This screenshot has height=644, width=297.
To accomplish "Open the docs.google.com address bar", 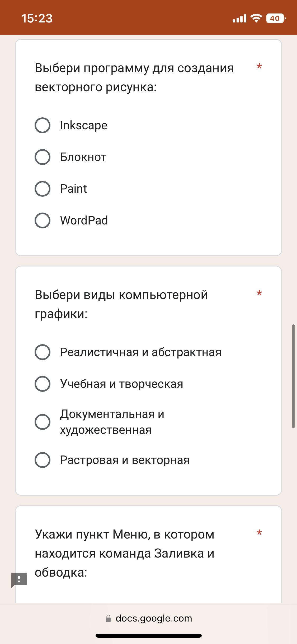I will point(149,618).
